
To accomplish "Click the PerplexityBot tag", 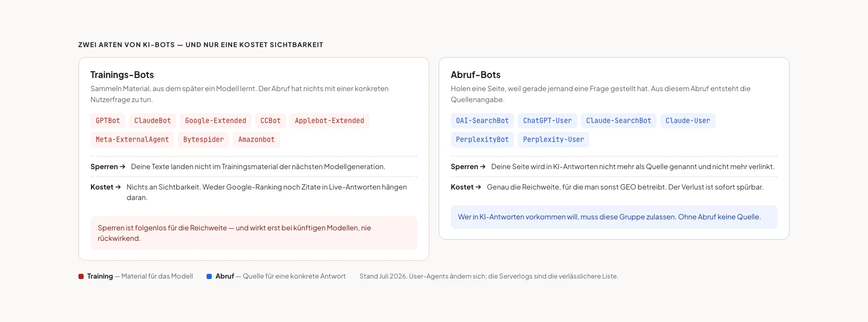I will (482, 139).
